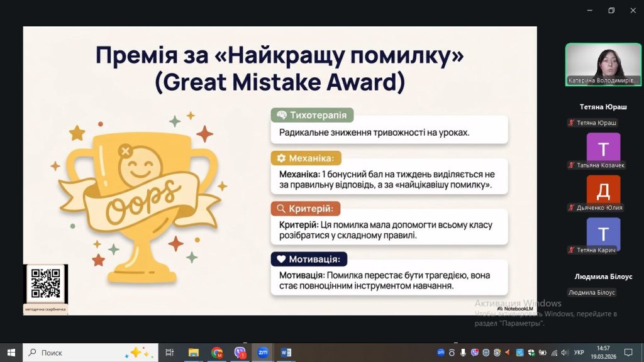
Task: Select the Катерина Володимирівна video thumbnail
Action: point(602,65)
